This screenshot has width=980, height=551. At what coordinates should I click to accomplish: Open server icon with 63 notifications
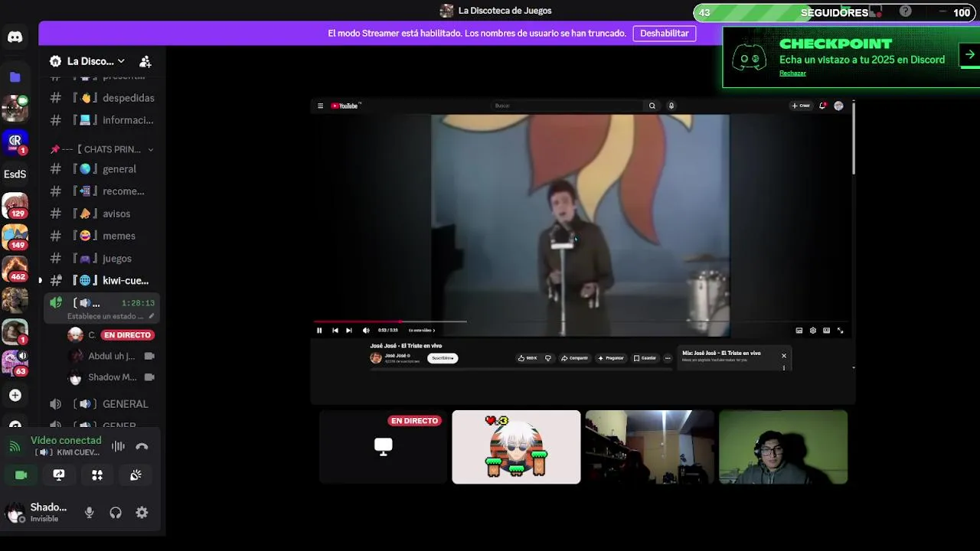tap(15, 363)
